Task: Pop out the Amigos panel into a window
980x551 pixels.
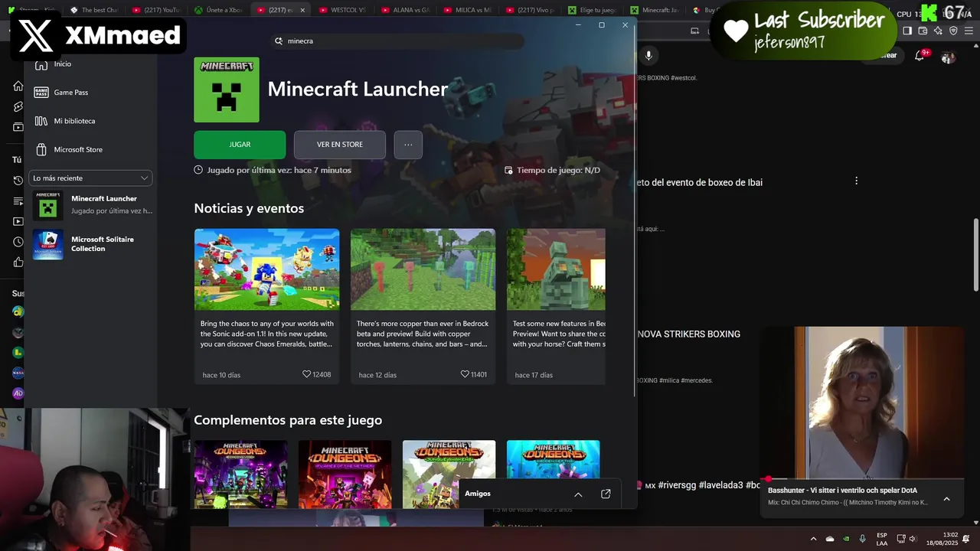Action: tap(606, 494)
